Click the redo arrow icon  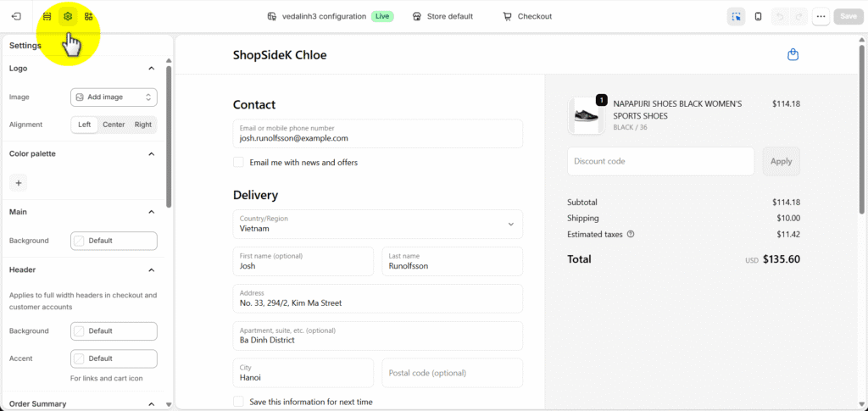pyautogui.click(x=798, y=17)
